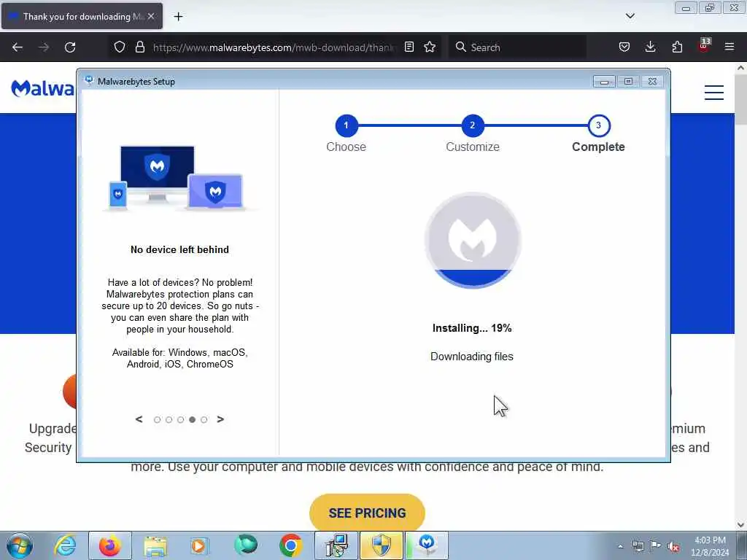This screenshot has width=747, height=560.
Task: Click step 3 Complete circle
Action: click(599, 125)
